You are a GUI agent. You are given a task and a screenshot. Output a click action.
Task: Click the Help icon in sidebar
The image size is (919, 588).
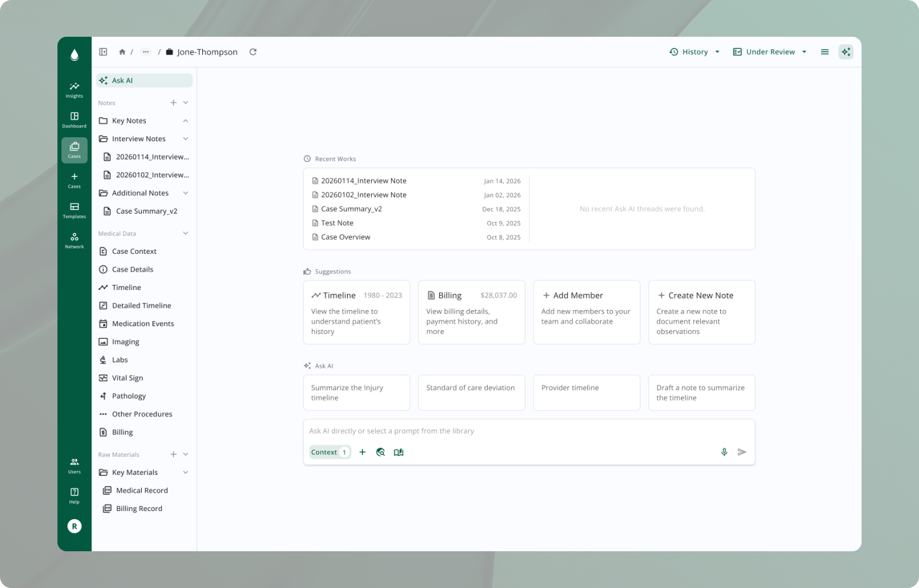click(74, 495)
